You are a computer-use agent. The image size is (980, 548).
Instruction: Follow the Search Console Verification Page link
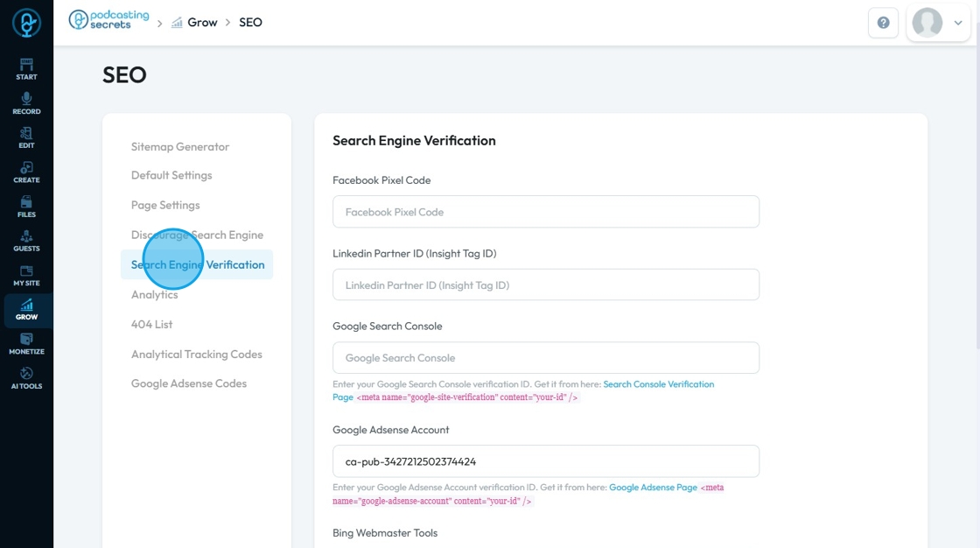658,384
